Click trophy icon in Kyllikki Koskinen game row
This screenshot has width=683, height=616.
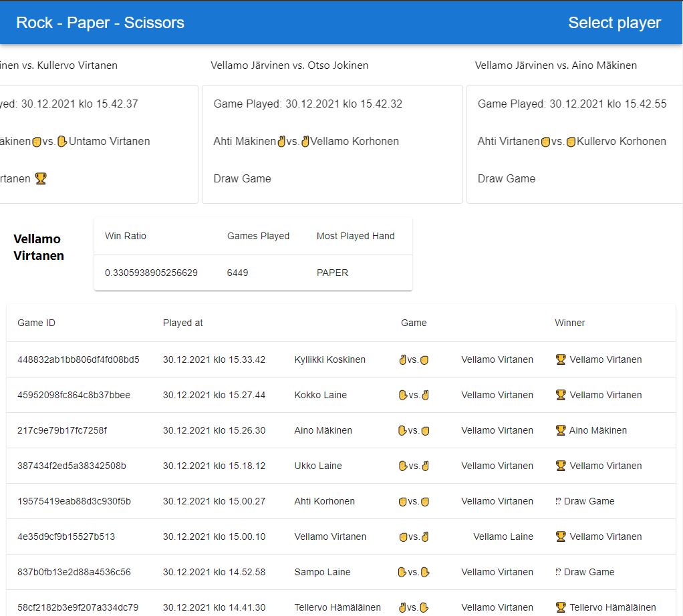coord(561,359)
